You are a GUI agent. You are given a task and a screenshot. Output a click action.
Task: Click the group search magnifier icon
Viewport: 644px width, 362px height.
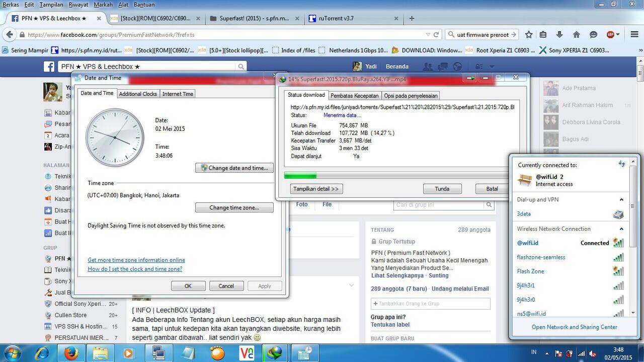pos(489,205)
